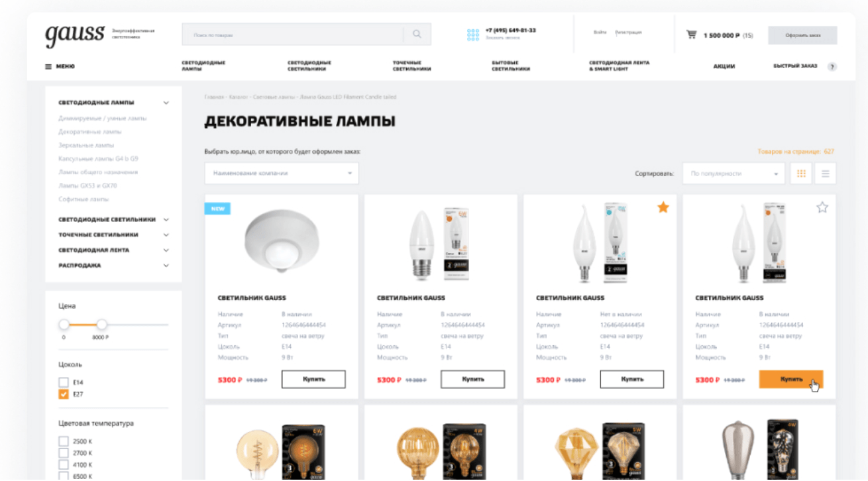
Task: Open the Акции menu item
Action: [x=724, y=66]
